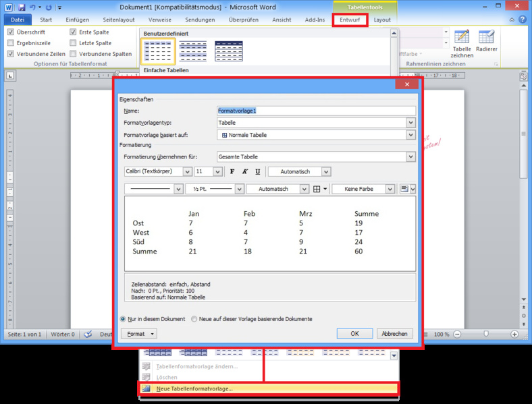The height and width of the screenshot is (404, 532).
Task: Select 'Neue auf dieser Vorlage basierende Dokumente'
Action: [x=194, y=319]
